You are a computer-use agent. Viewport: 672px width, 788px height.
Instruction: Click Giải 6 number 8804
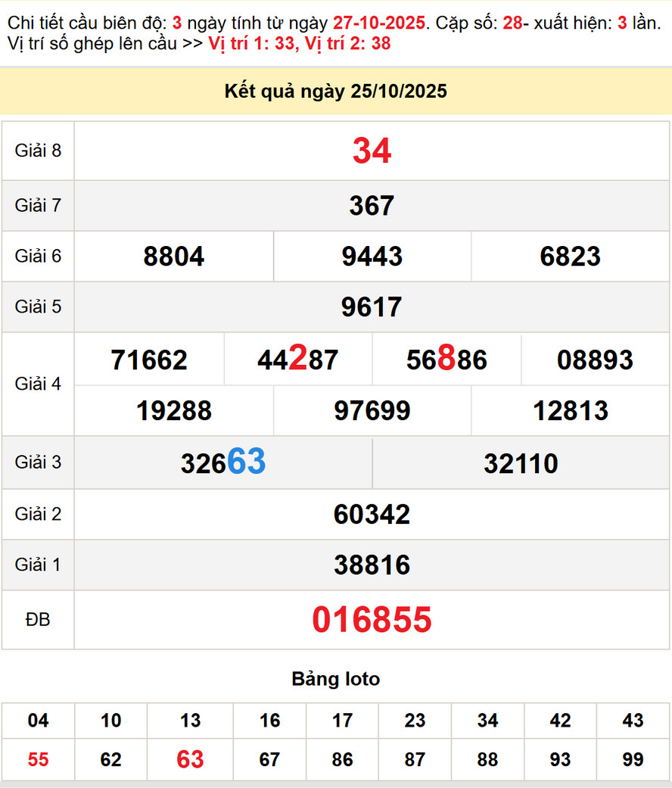173,257
